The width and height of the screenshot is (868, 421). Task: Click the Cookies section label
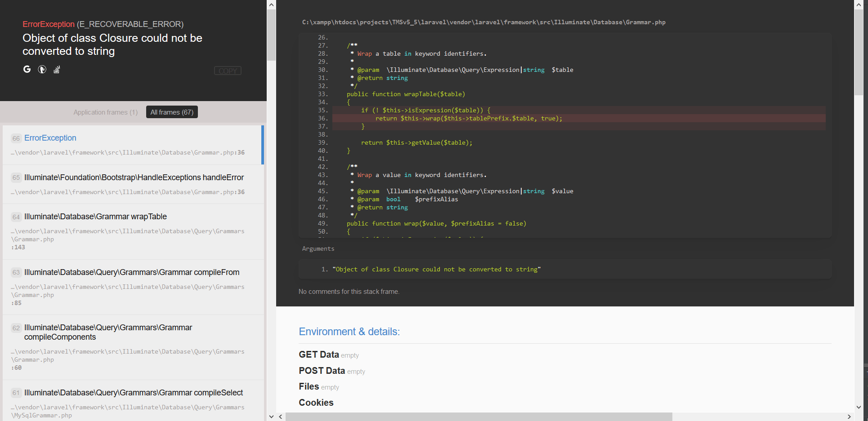[316, 403]
